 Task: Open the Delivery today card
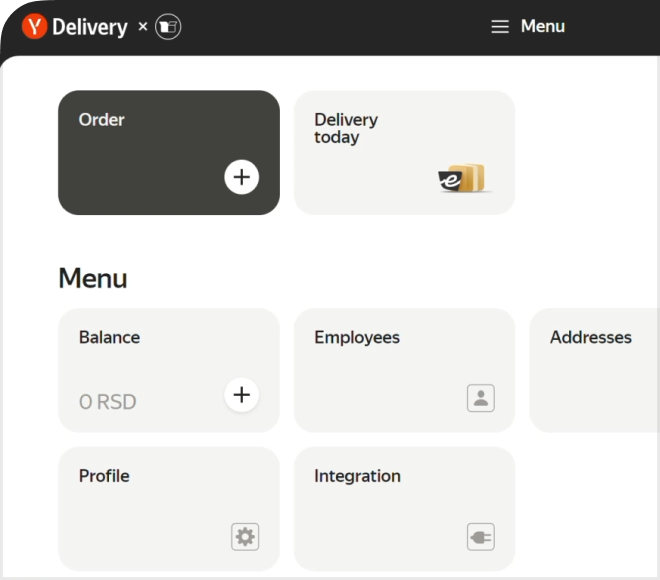(x=405, y=153)
